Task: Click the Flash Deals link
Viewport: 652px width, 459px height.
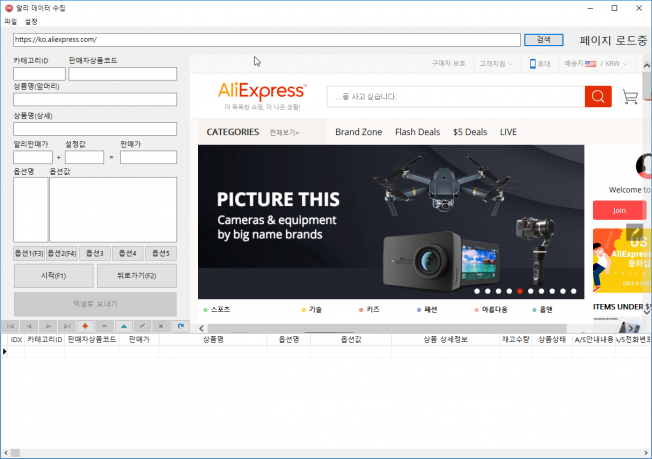Action: pyautogui.click(x=417, y=132)
